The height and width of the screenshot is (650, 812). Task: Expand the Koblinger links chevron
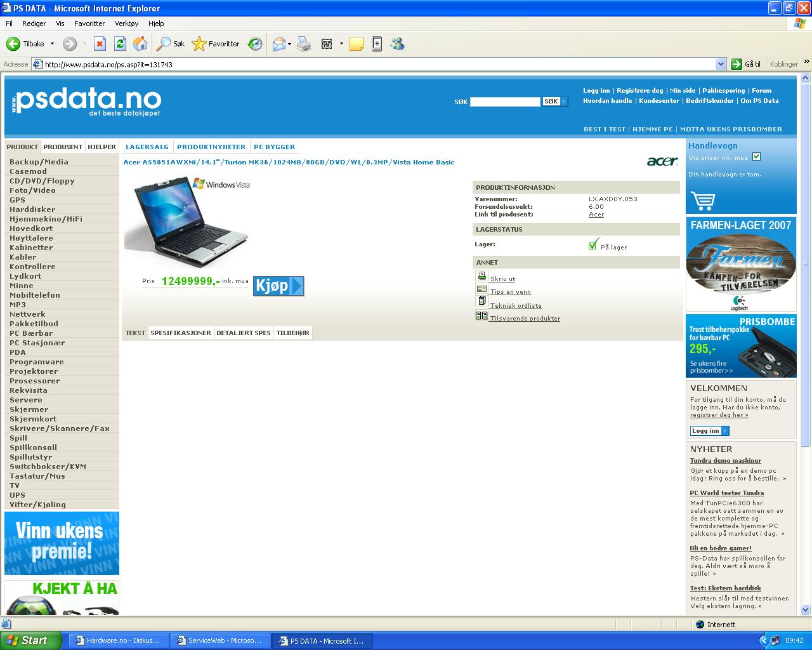tap(806, 63)
